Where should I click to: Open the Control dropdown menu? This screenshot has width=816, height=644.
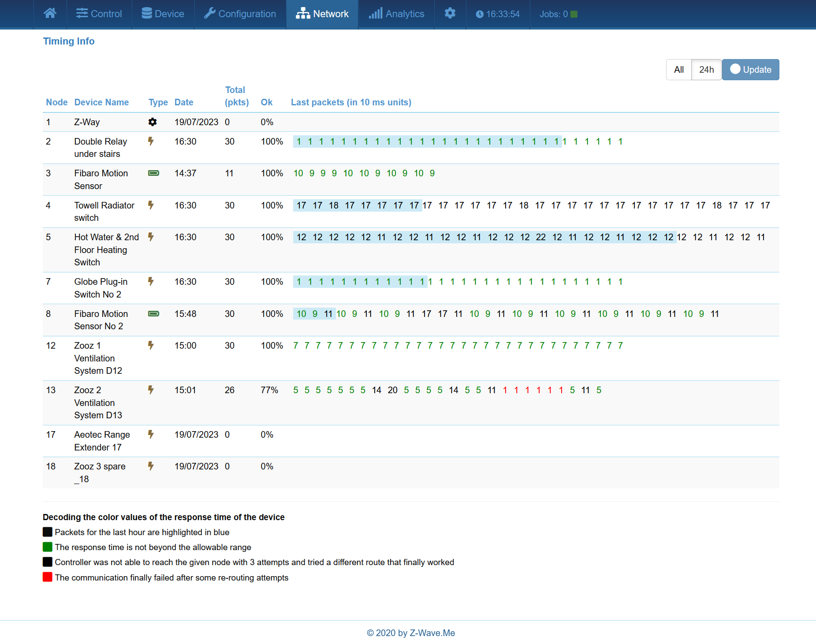[99, 14]
